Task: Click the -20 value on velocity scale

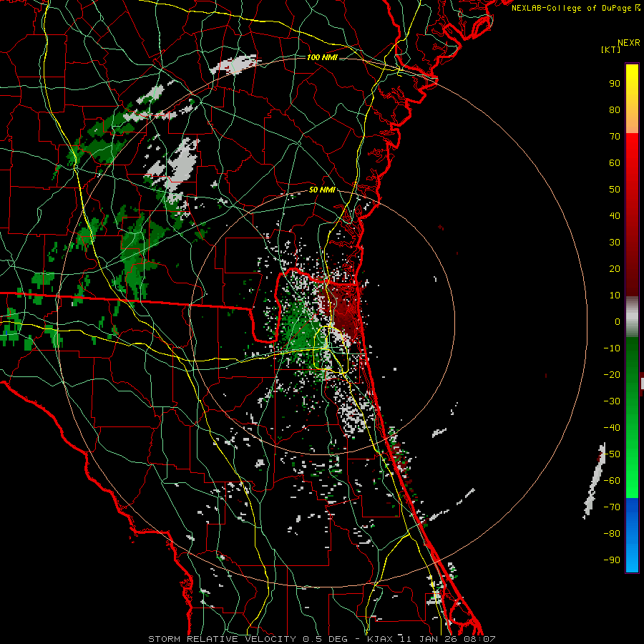Action: (612, 375)
